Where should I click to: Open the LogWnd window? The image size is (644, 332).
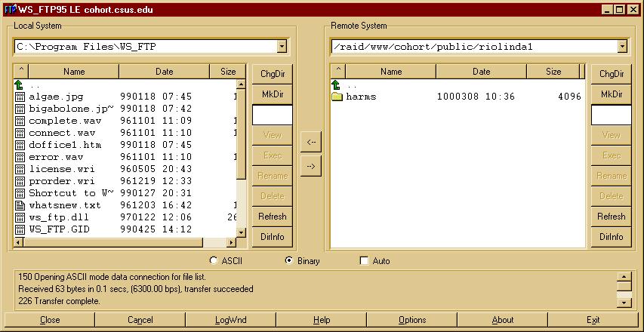[231, 320]
